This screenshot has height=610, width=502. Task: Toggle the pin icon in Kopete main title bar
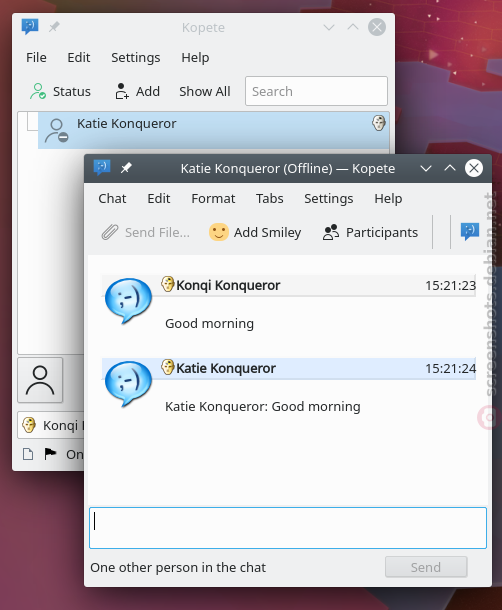[54, 27]
